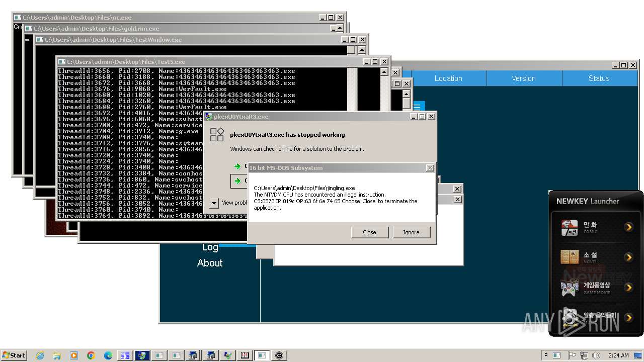Launch Google Chrome from the taskbar
This screenshot has width=644, height=362.
point(91,355)
